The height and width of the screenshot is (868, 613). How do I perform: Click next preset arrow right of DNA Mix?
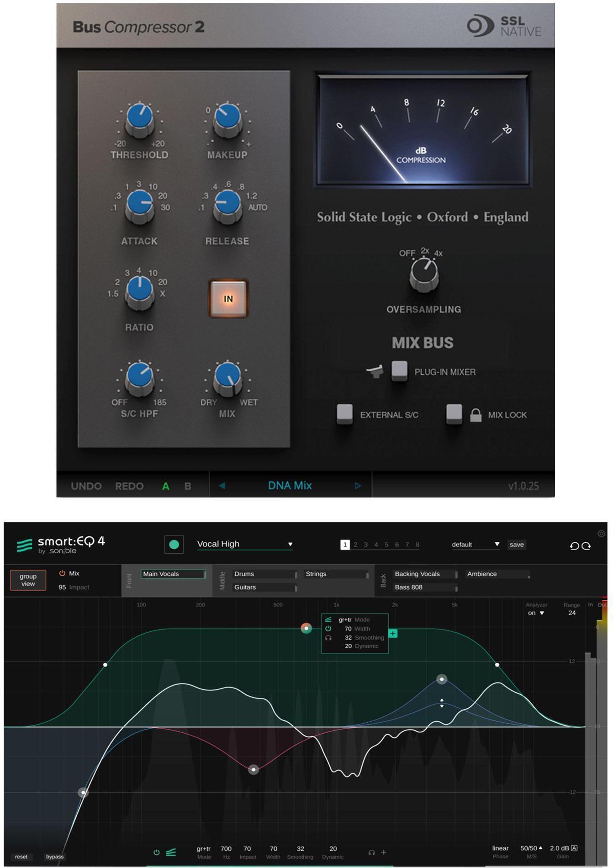coord(358,486)
